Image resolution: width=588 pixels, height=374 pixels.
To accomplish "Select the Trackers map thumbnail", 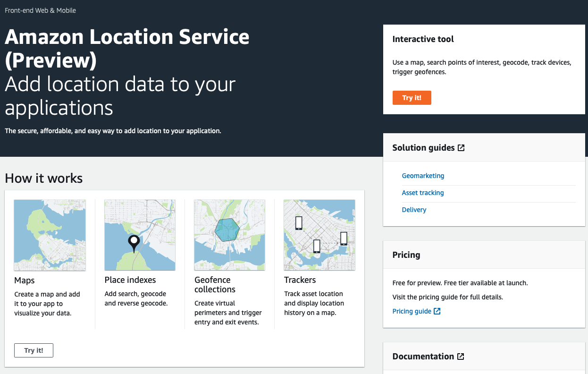I will click(x=319, y=235).
